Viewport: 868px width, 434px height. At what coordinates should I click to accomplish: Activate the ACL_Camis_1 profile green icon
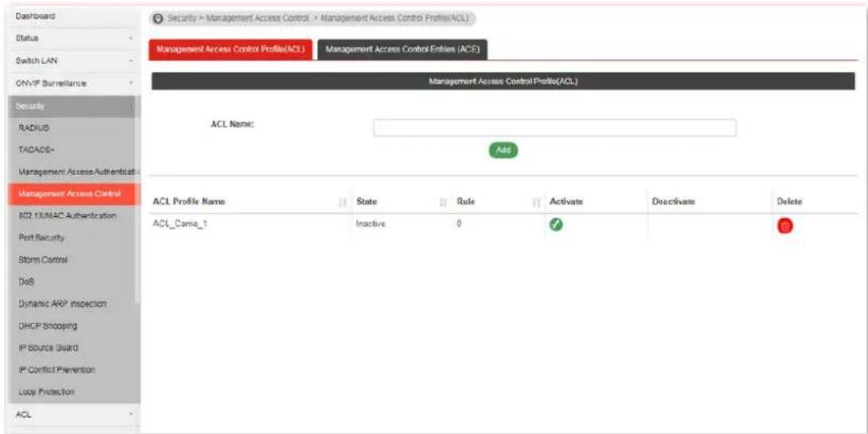(556, 225)
